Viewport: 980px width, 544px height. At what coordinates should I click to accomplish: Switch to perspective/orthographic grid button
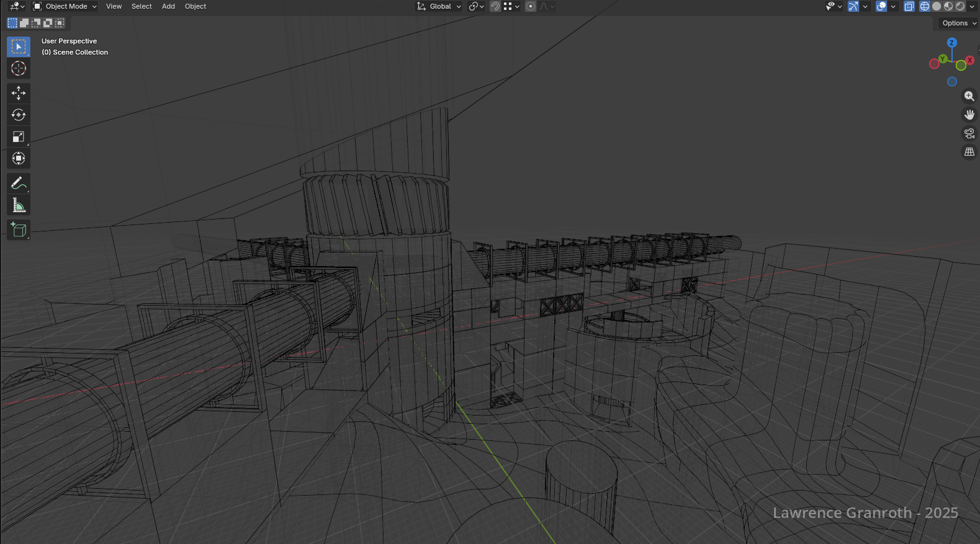tap(969, 152)
